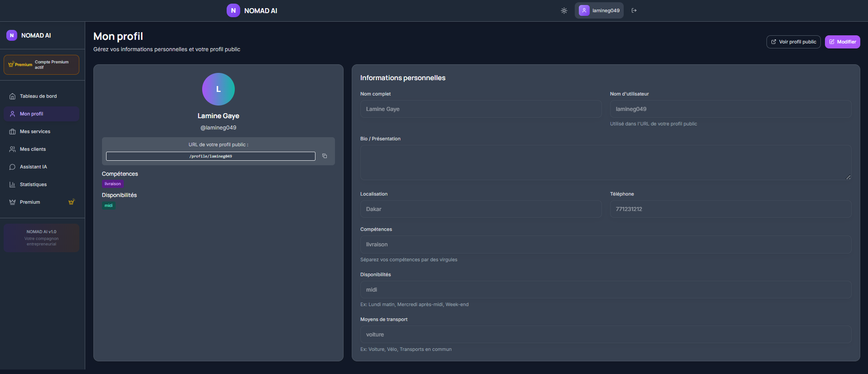Viewport: 868px width, 374px height.
Task: Click the Mon profil page heading
Action: point(118,36)
